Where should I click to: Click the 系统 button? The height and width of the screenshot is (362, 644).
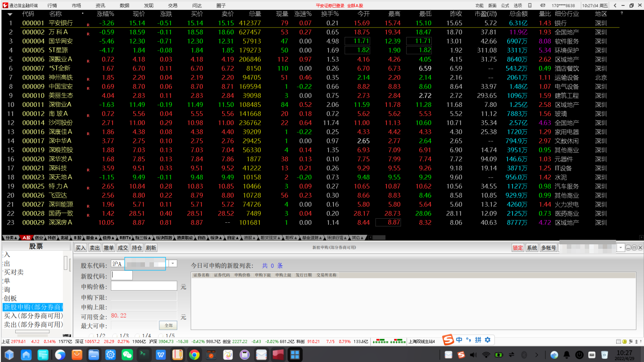532,248
